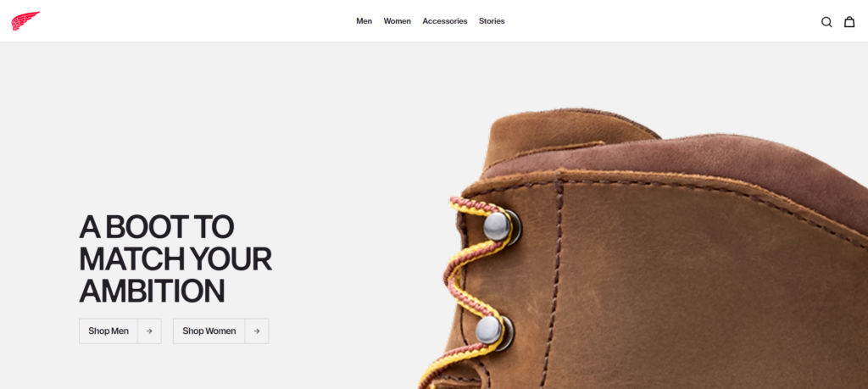Click the Shop Men button label
868x389 pixels.
coord(108,331)
